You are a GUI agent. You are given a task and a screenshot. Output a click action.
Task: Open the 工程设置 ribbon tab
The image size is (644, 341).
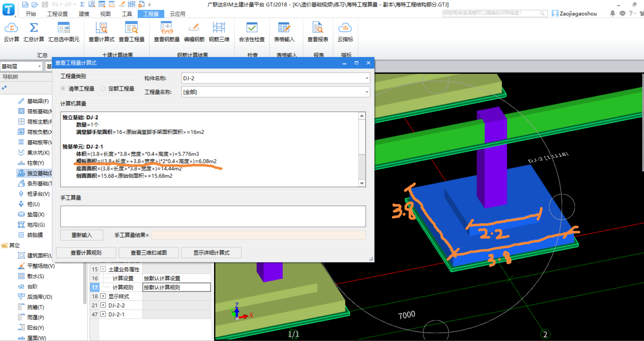coord(57,14)
